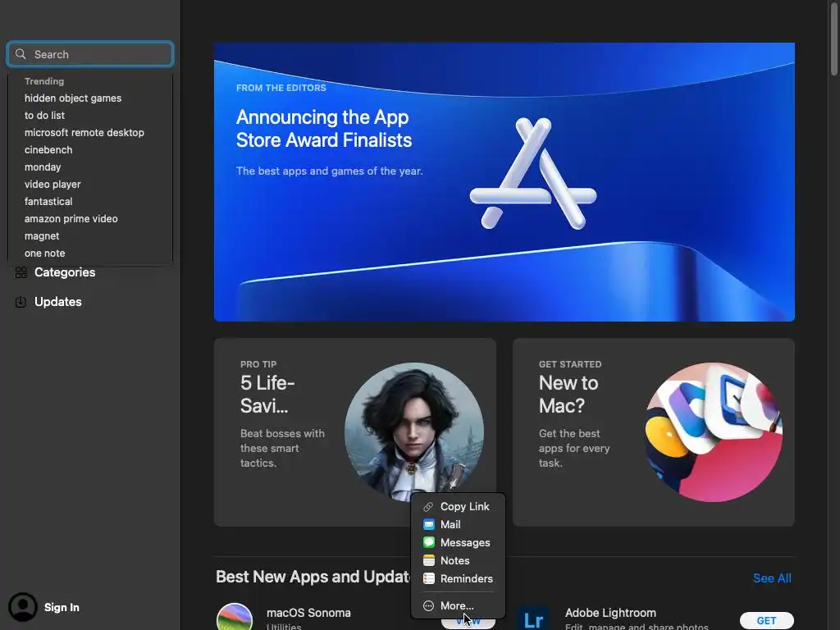Select trending search hidden object games
Viewport: 840px width, 630px height.
pyautogui.click(x=73, y=98)
